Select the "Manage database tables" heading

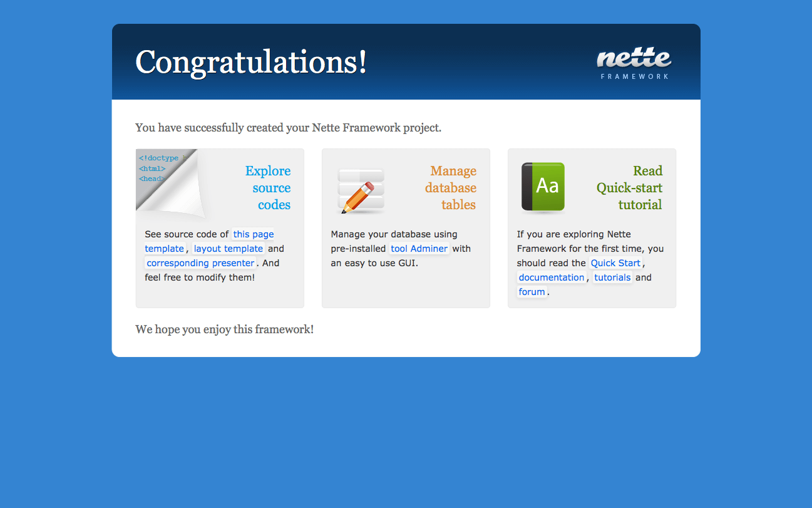pos(451,188)
